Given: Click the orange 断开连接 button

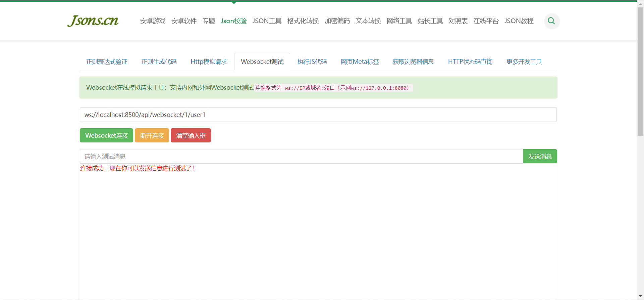Looking at the screenshot, I should click(x=152, y=135).
